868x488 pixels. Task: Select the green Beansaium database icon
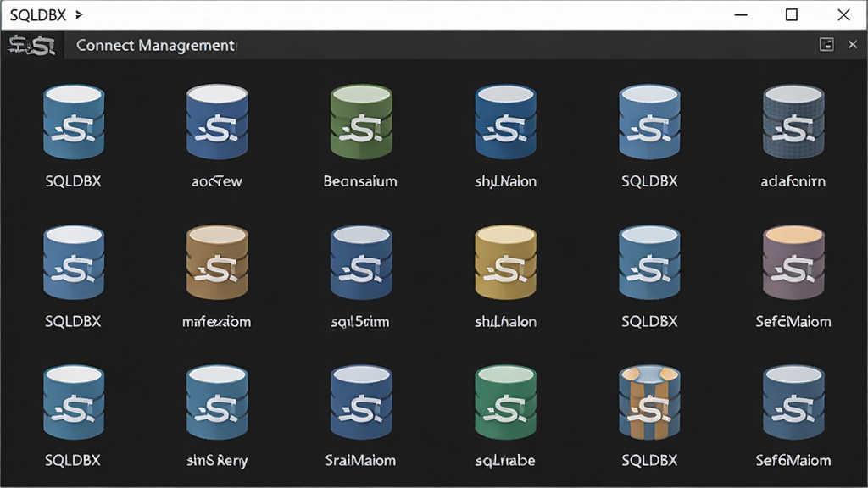(x=361, y=122)
